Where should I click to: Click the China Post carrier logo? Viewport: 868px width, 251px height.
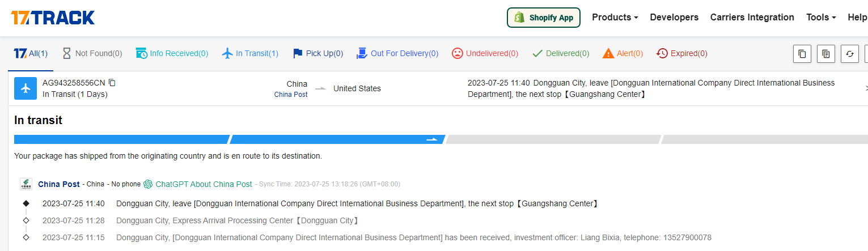(x=26, y=184)
